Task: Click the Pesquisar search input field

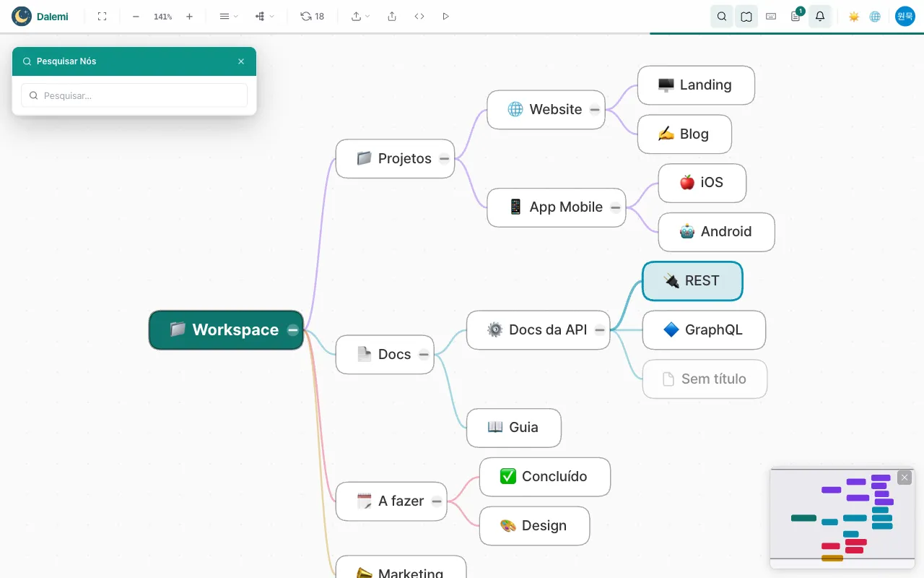Action: coord(134,95)
